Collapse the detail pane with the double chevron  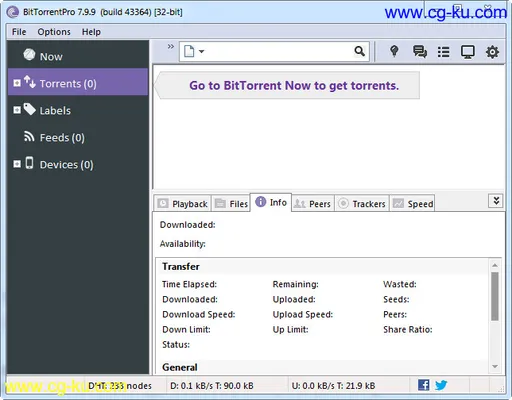coord(496,201)
